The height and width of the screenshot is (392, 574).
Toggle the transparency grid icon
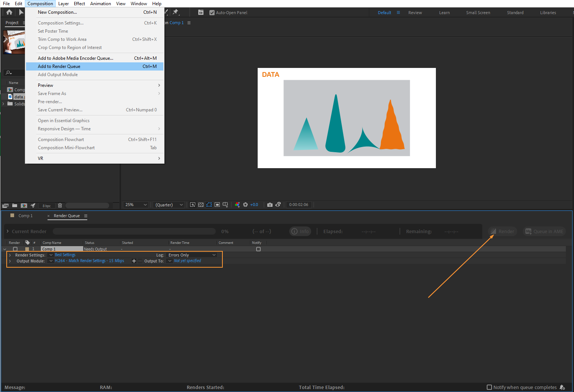(x=201, y=205)
